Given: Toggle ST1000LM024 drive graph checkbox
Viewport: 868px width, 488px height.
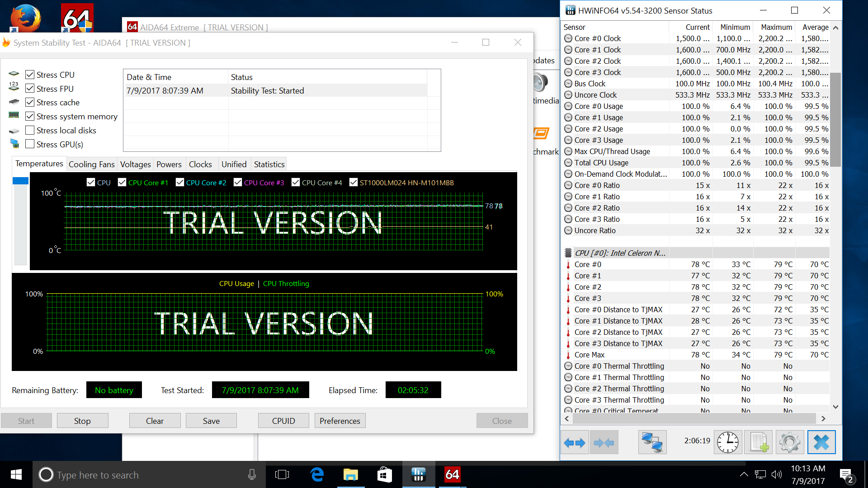Looking at the screenshot, I should click(x=354, y=182).
